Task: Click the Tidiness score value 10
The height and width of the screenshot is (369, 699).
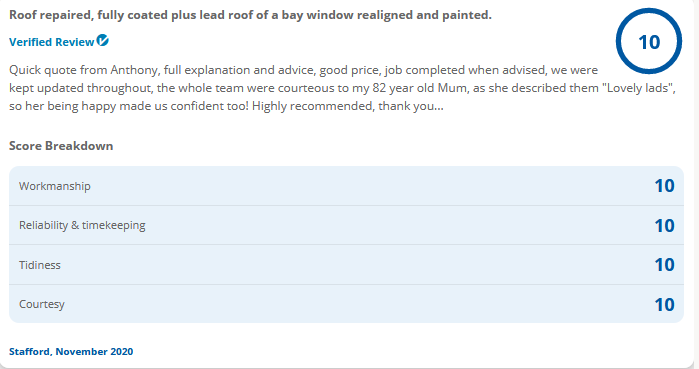Action: click(x=664, y=265)
